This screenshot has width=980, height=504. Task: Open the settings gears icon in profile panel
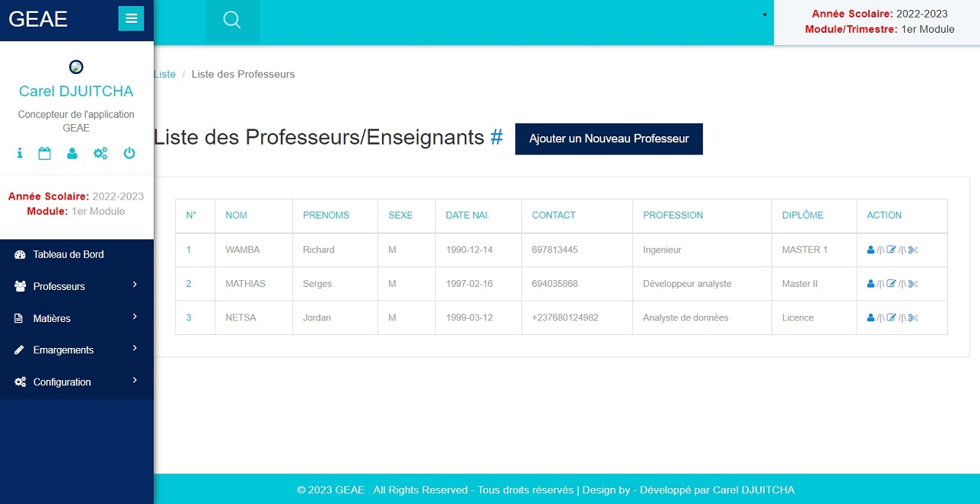coord(100,153)
